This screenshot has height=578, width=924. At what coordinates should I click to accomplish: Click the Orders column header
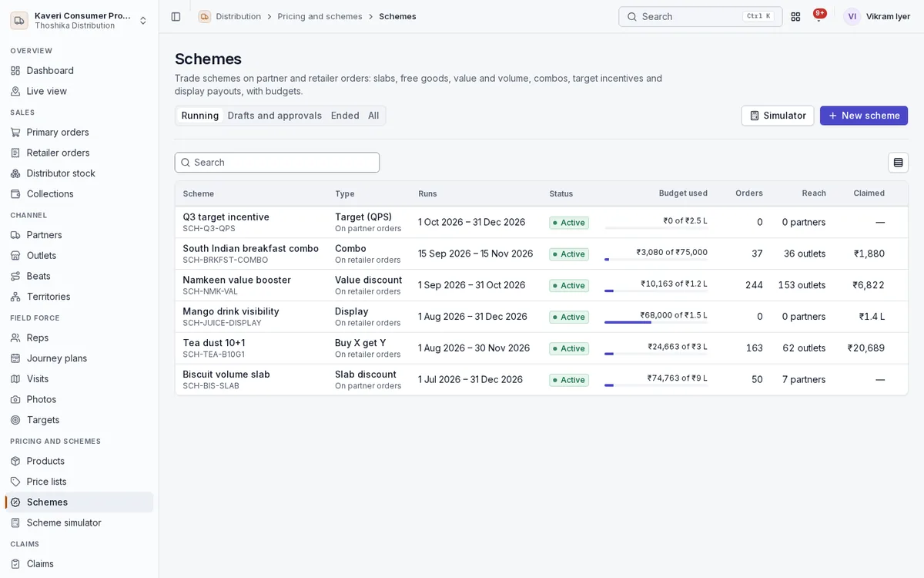click(x=749, y=193)
